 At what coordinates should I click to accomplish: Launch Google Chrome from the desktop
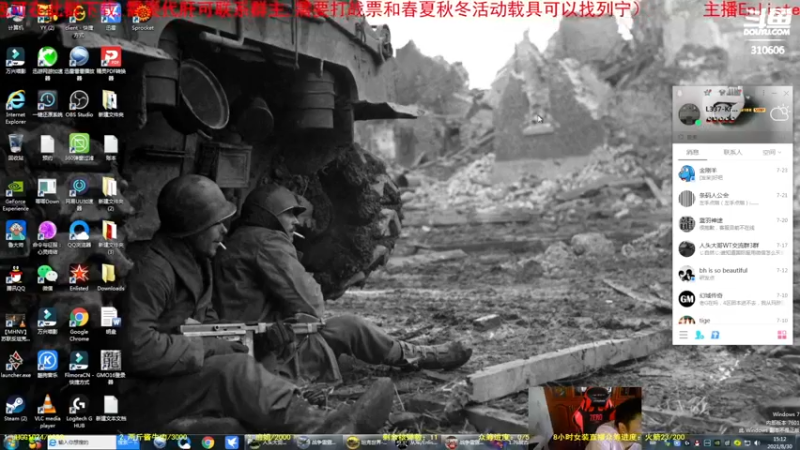click(79, 324)
